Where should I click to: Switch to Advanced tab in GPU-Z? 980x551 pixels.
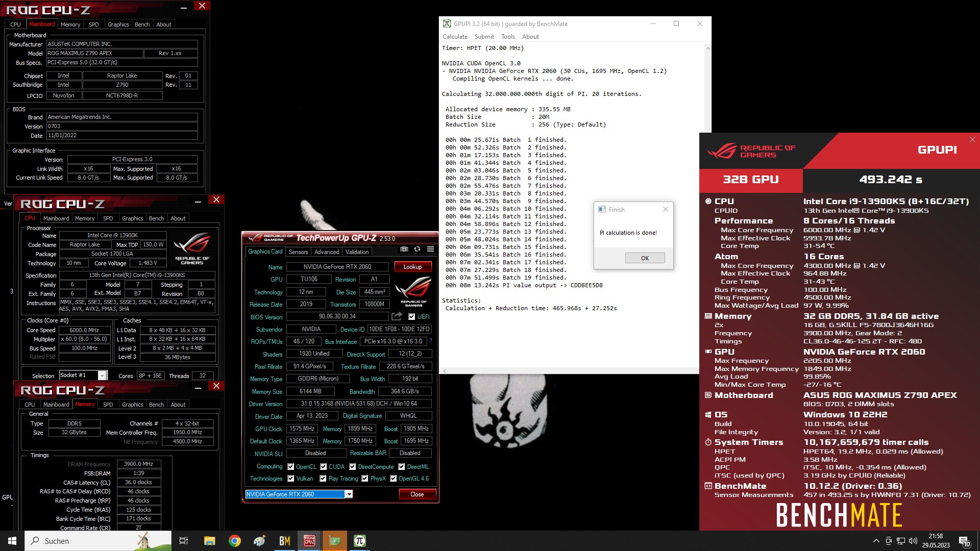[x=327, y=252]
